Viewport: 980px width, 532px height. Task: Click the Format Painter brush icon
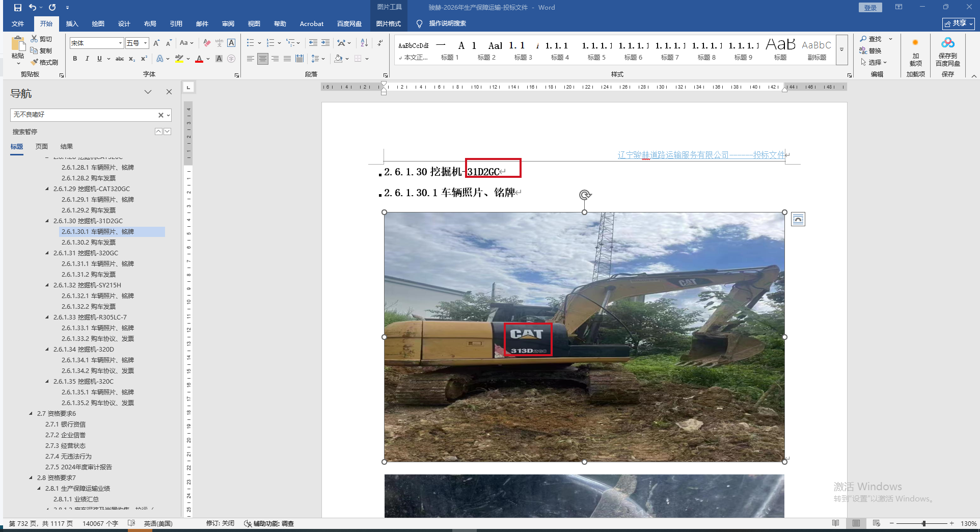coord(35,62)
